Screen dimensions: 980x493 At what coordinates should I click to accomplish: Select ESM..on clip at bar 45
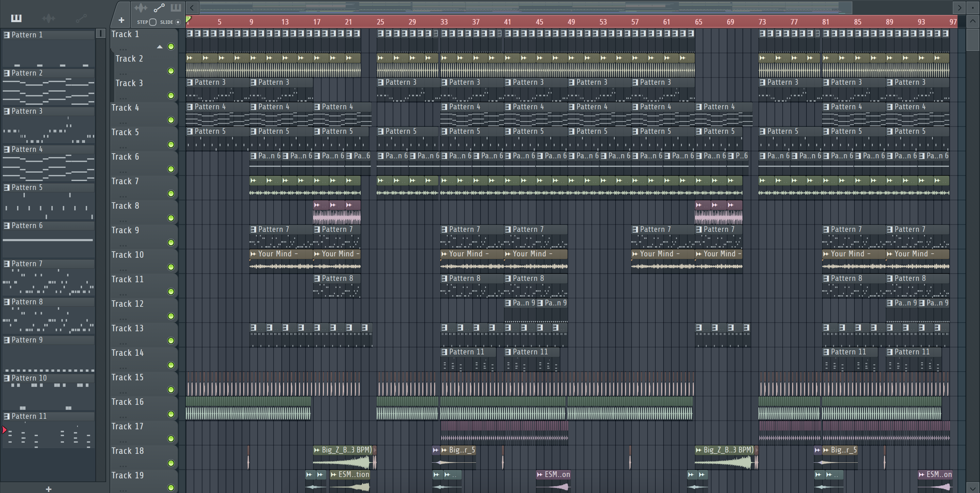(x=554, y=481)
